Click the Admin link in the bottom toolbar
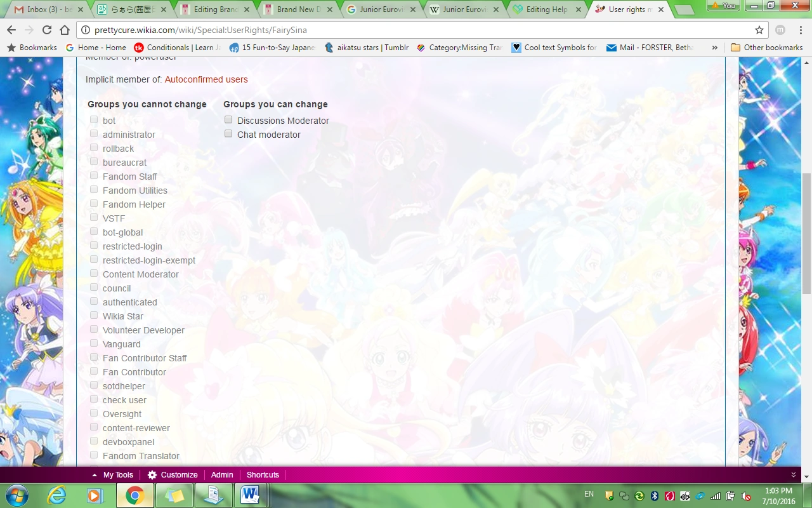The height and width of the screenshot is (508, 812). tap(222, 475)
